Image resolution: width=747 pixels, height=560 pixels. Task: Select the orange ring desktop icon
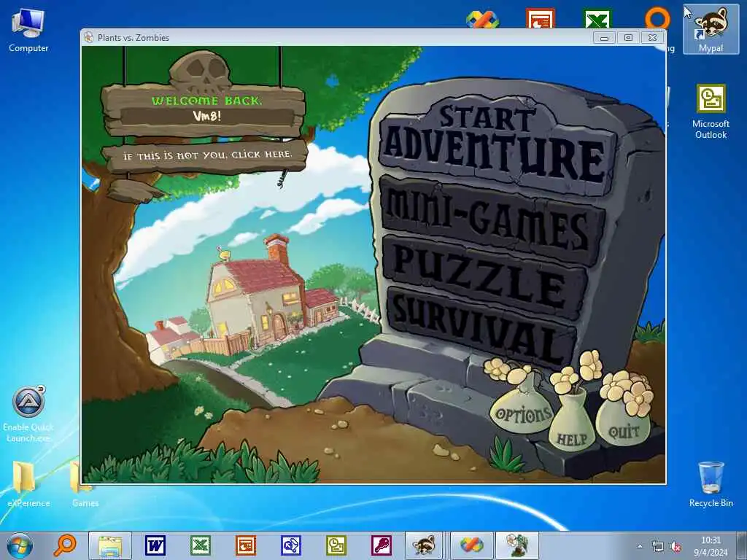coord(657,18)
